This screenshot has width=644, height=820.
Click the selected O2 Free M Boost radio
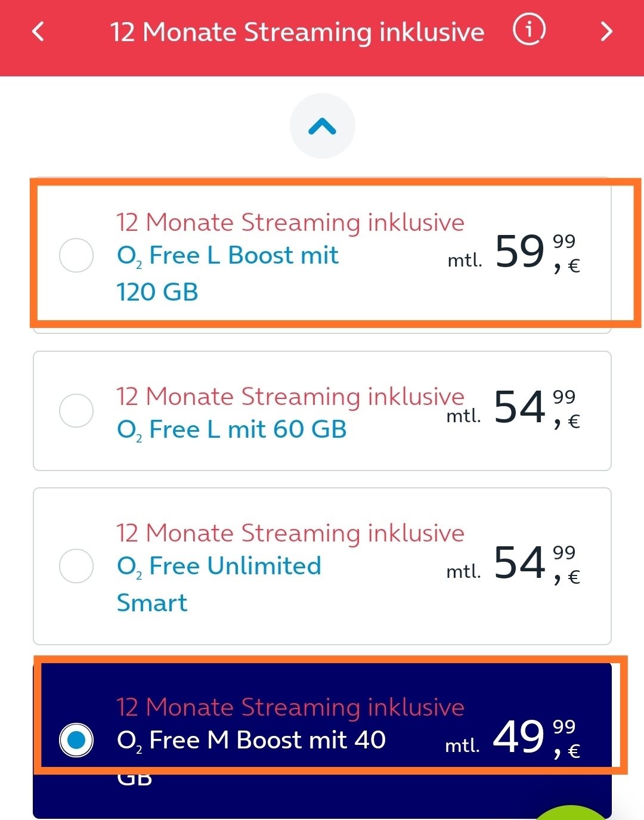(76, 740)
